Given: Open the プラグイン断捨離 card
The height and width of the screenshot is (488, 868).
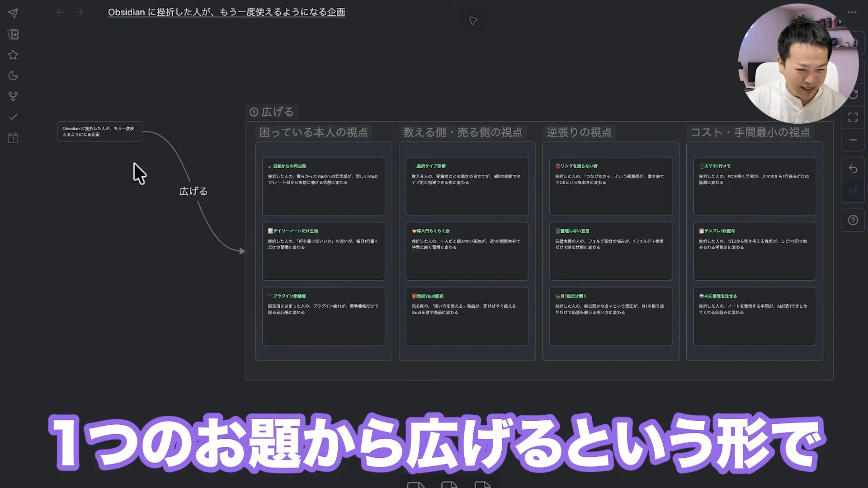Looking at the screenshot, I should coord(324,316).
